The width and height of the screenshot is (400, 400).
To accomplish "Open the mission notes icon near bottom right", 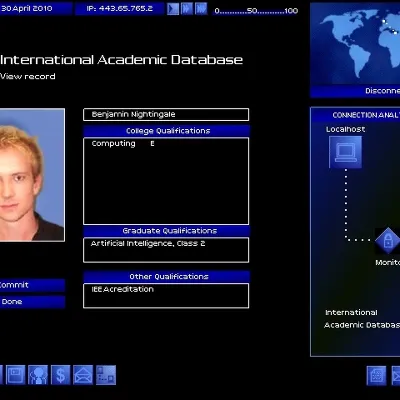I will click(377, 376).
